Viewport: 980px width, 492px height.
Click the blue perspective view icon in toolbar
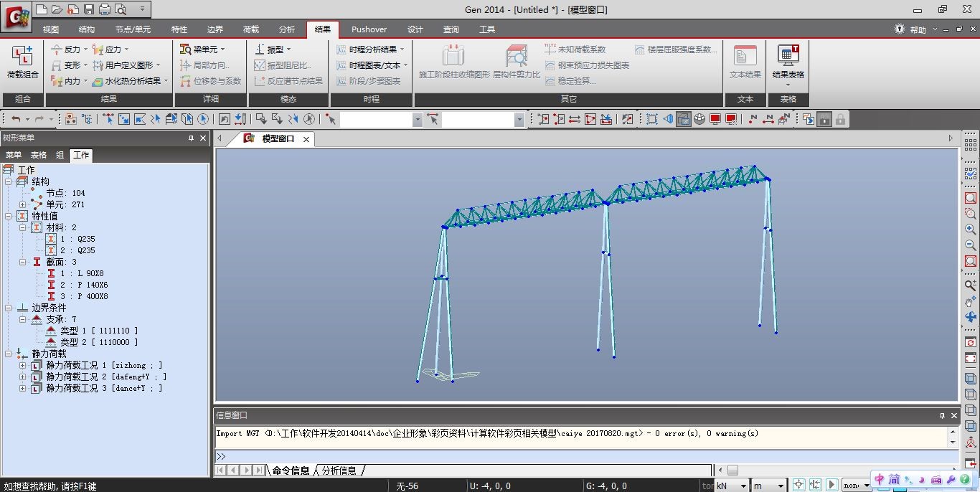[x=667, y=119]
